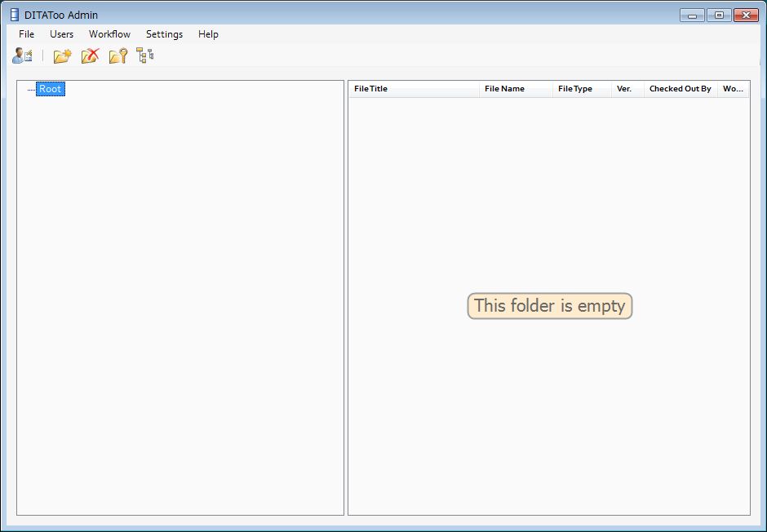
Task: Minimize the DITAToo Admin window
Action: click(692, 16)
